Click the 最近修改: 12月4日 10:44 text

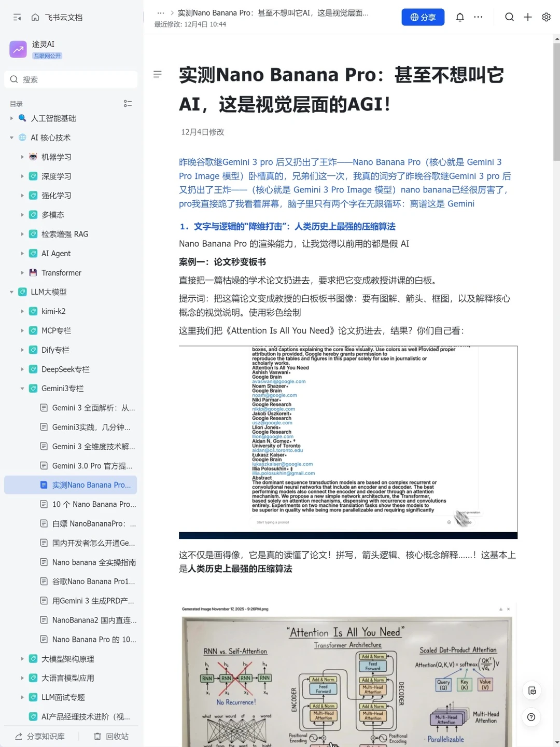coord(190,24)
